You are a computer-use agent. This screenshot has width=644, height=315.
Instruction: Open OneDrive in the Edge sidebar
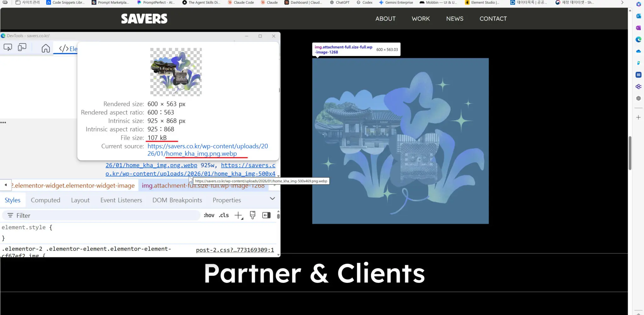pyautogui.click(x=638, y=51)
